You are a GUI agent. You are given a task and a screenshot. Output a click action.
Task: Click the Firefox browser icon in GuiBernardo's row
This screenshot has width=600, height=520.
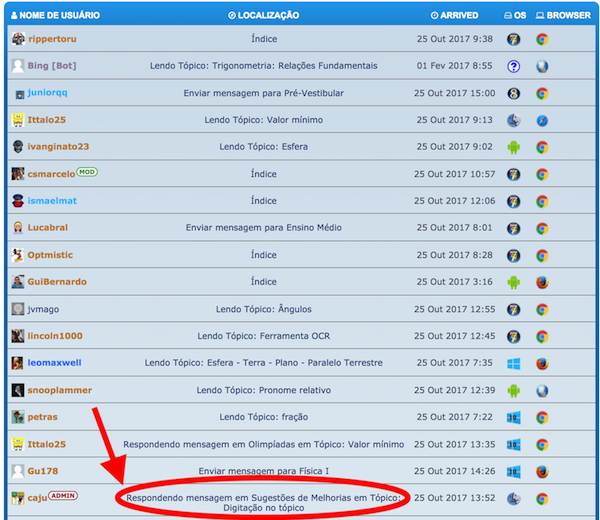click(541, 282)
